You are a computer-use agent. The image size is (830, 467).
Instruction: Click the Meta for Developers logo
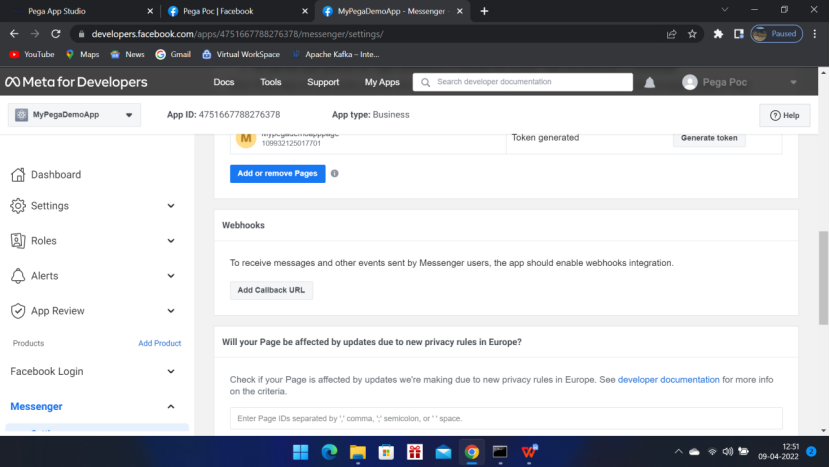tap(76, 82)
